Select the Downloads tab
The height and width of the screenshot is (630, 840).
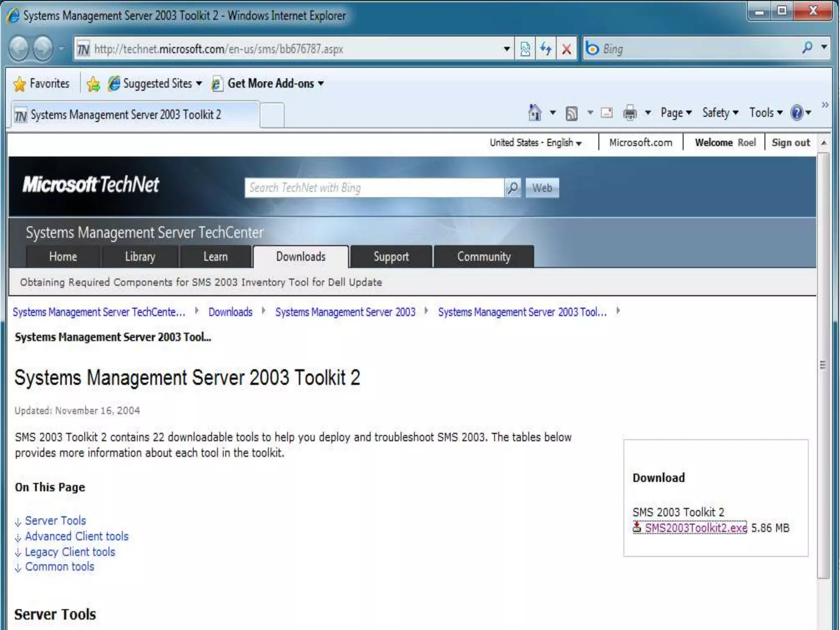[x=301, y=257]
